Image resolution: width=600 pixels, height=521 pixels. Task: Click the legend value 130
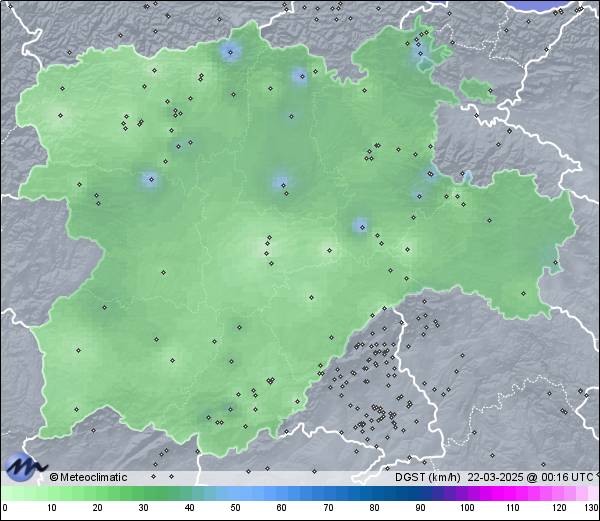(592, 508)
